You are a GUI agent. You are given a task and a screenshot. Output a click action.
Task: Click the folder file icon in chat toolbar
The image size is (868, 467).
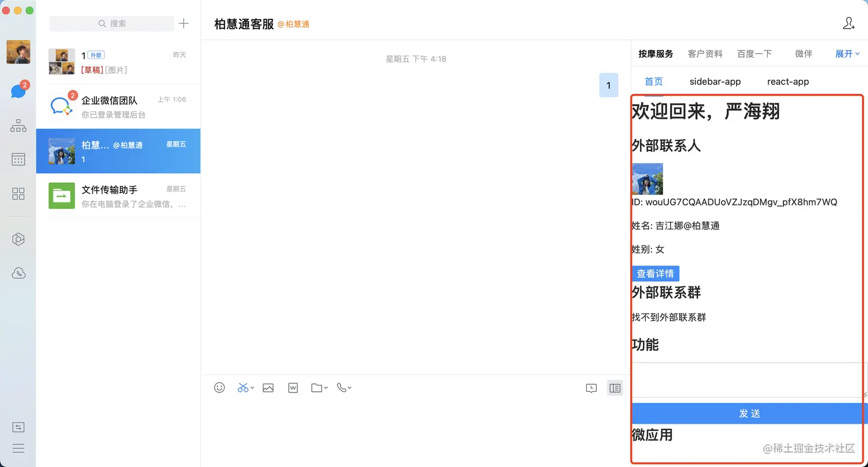316,388
